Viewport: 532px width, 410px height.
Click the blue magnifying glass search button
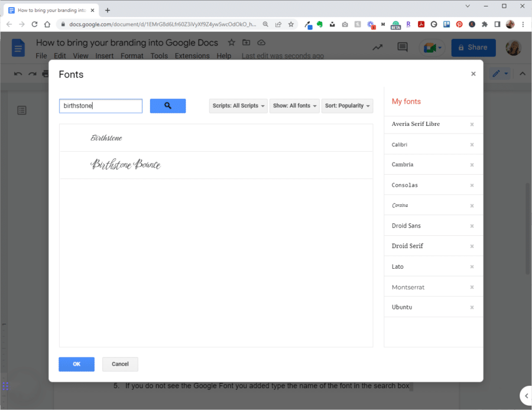(168, 106)
